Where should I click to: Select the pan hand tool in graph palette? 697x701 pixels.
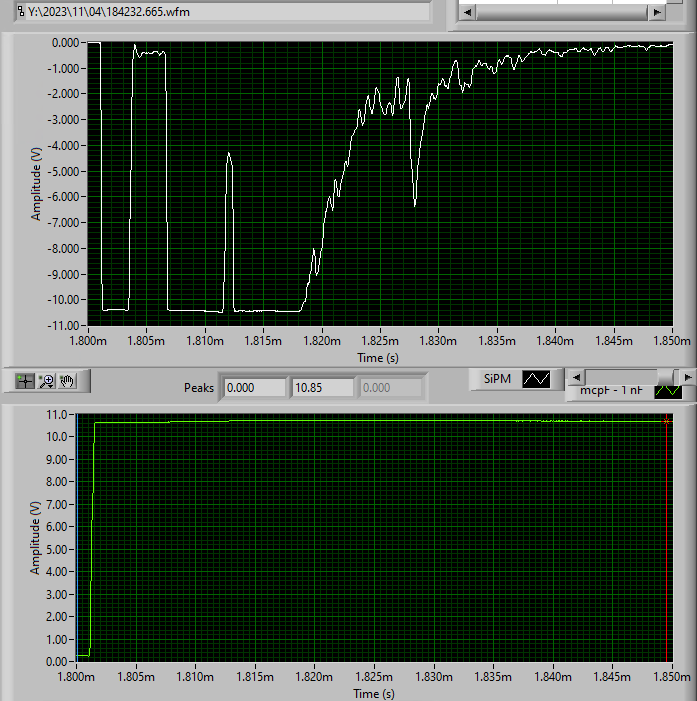68,381
